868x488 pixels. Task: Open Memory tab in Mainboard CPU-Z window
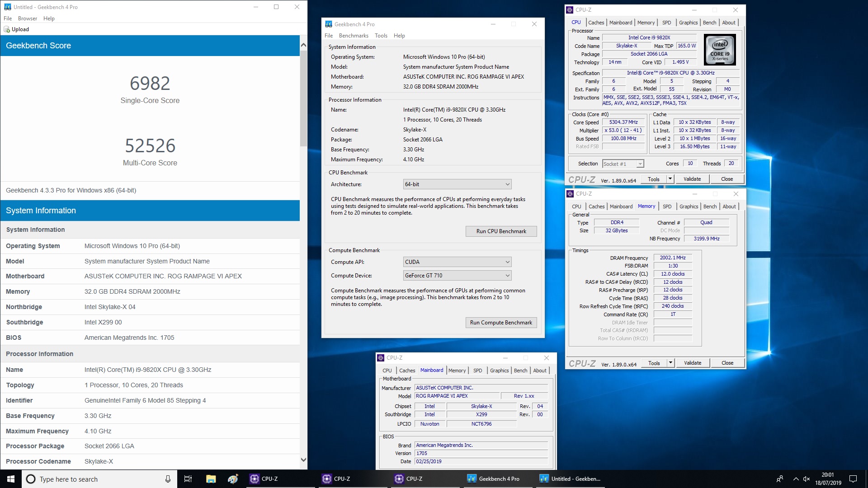click(457, 371)
